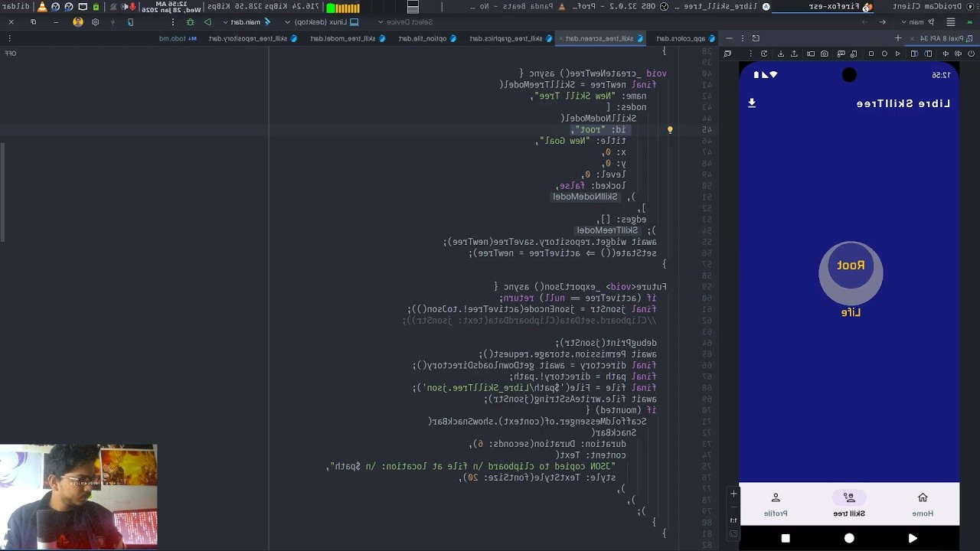Screen dimensions: 980x551
Task: Switch to option_tile.dart editor tab
Action: tap(427, 38)
